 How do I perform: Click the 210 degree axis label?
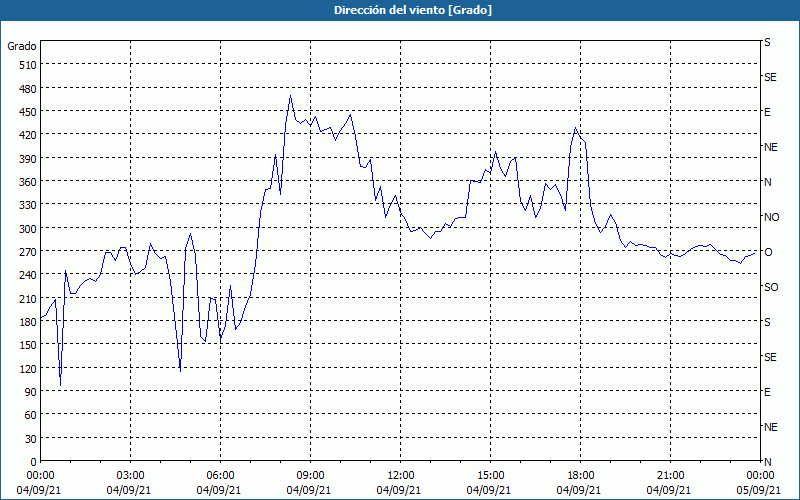click(28, 299)
